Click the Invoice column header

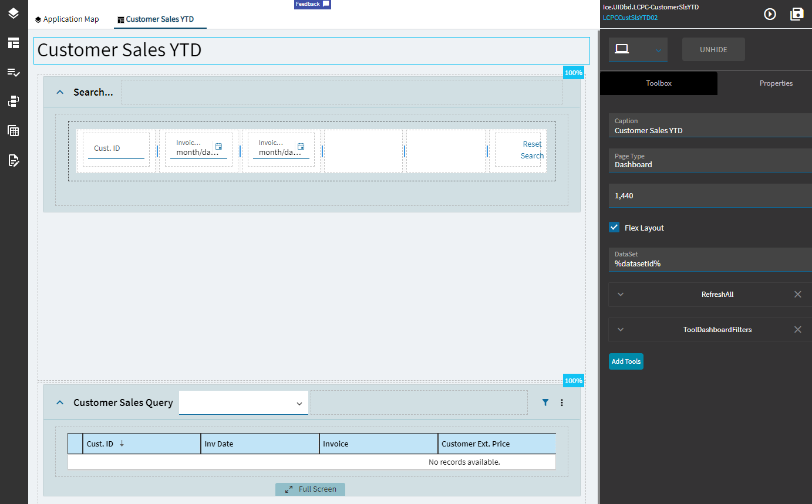(x=379, y=444)
